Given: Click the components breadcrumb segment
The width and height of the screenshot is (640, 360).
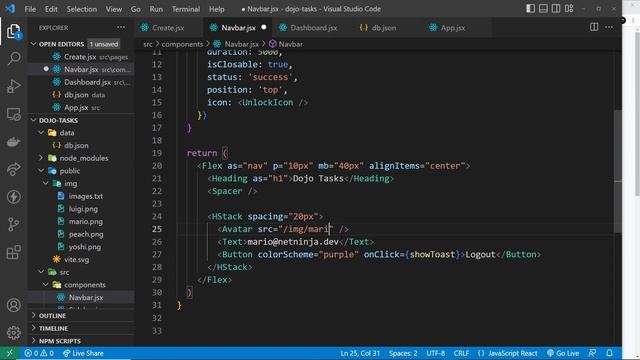Looking at the screenshot, I should (182, 44).
